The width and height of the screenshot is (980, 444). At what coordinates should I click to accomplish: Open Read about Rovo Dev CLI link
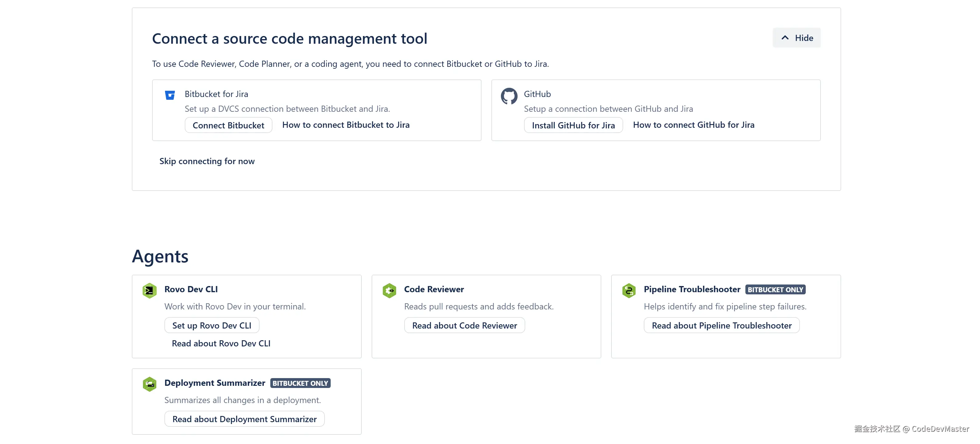pos(221,344)
